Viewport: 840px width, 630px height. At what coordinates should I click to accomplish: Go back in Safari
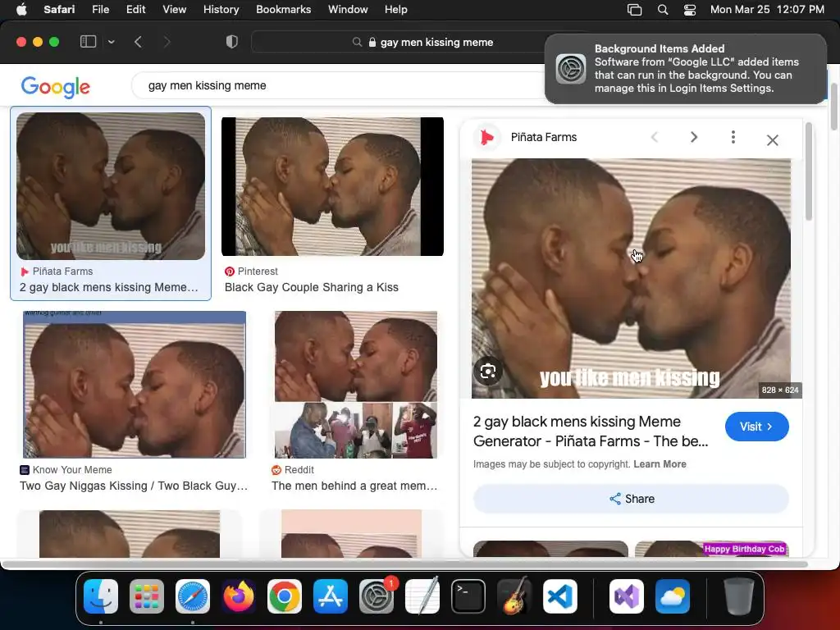point(138,42)
